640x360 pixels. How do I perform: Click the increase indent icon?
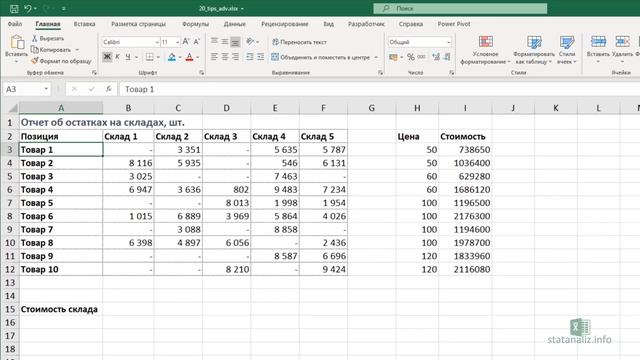click(260, 57)
